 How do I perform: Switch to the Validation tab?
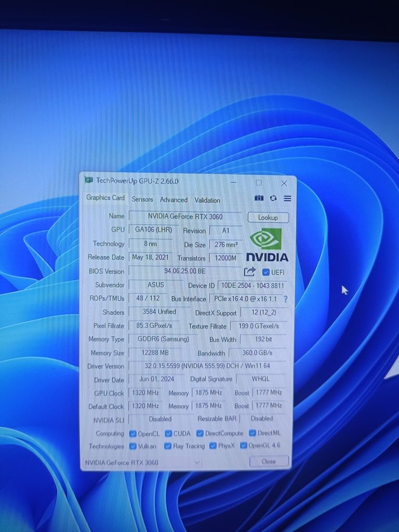pos(207,200)
